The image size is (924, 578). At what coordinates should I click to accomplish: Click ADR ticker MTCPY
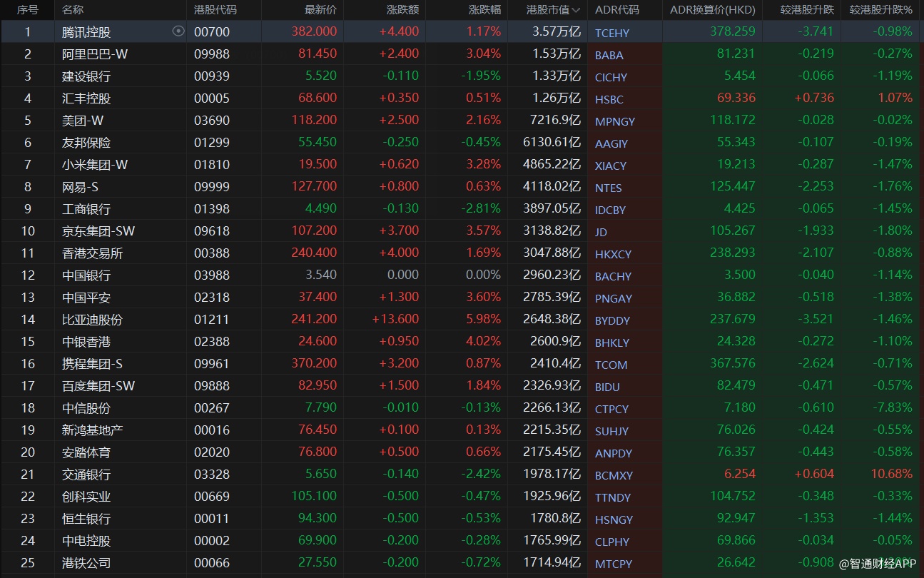[x=614, y=564]
